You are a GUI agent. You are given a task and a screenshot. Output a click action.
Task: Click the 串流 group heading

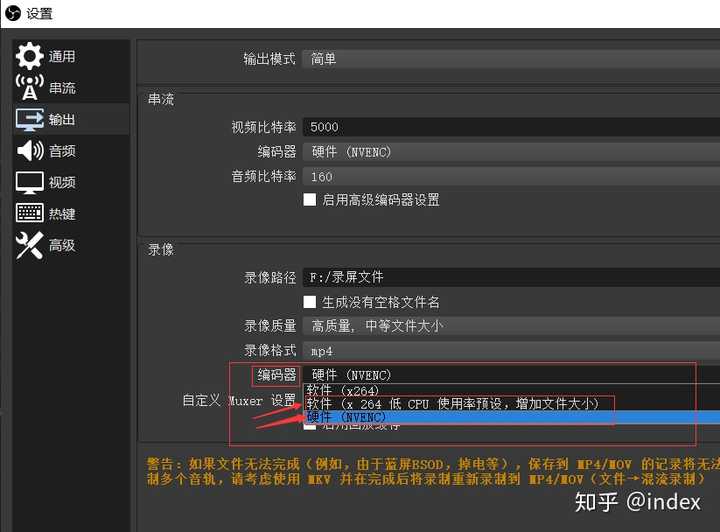(x=161, y=99)
